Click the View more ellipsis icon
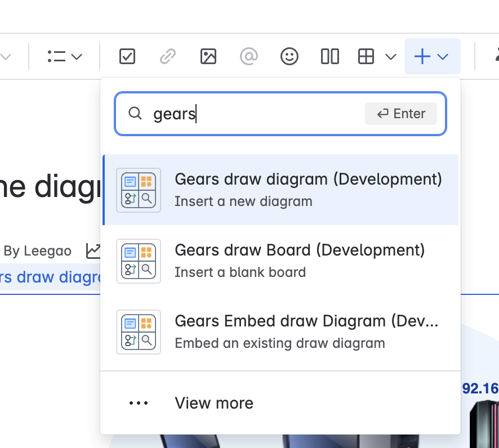This screenshot has height=448, width=499. (139, 403)
